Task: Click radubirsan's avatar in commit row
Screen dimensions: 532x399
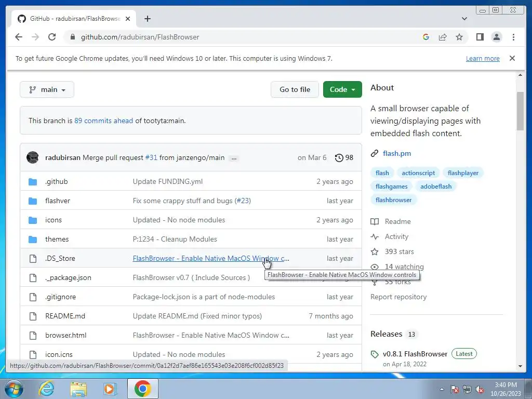Action: [x=33, y=157]
